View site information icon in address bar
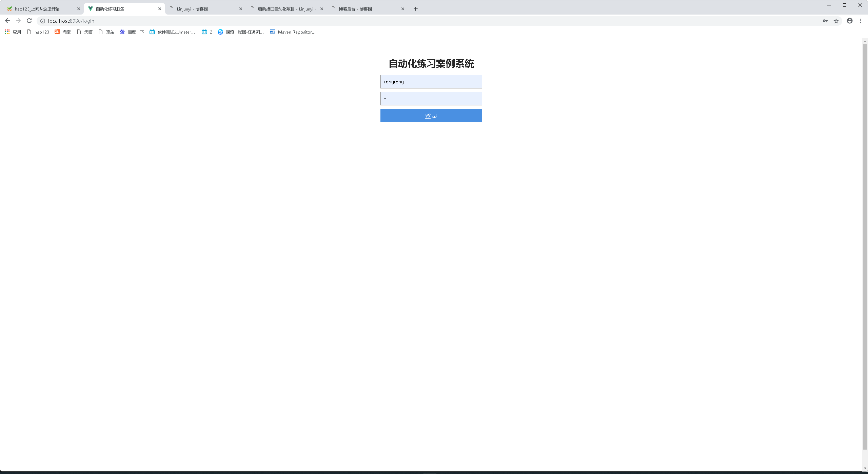The height and width of the screenshot is (474, 868). 43,21
